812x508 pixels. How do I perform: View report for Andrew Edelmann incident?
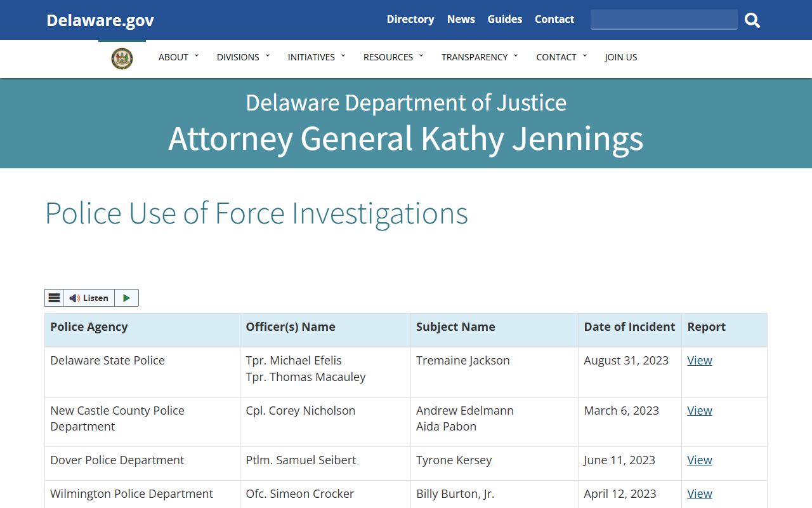700,410
